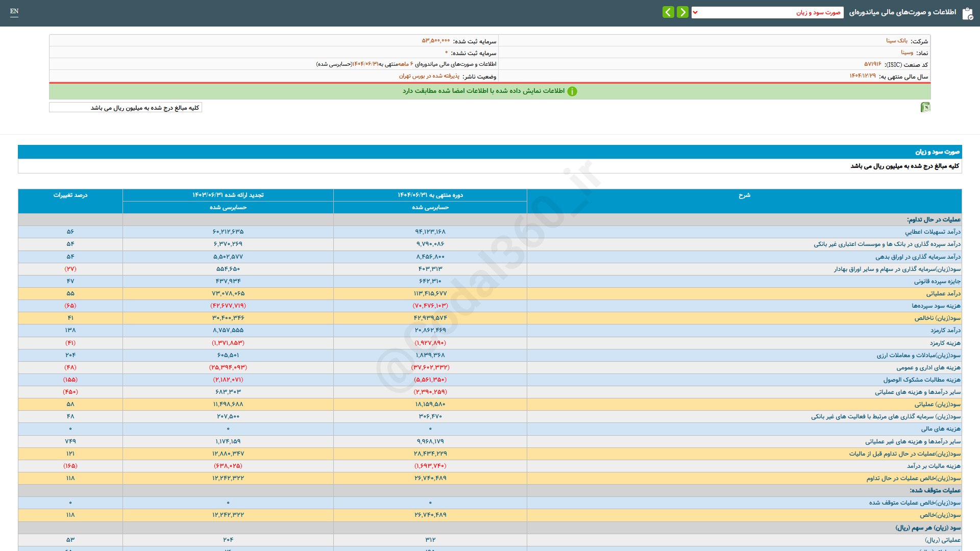This screenshot has width=980, height=551.
Task: Switch language with EN link
Action: tap(14, 11)
